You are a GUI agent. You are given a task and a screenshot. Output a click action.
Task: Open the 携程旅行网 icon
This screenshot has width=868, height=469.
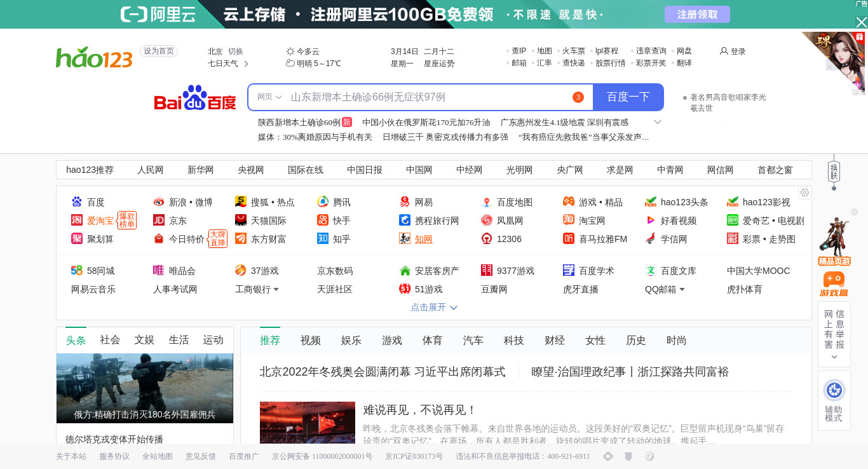pos(405,221)
